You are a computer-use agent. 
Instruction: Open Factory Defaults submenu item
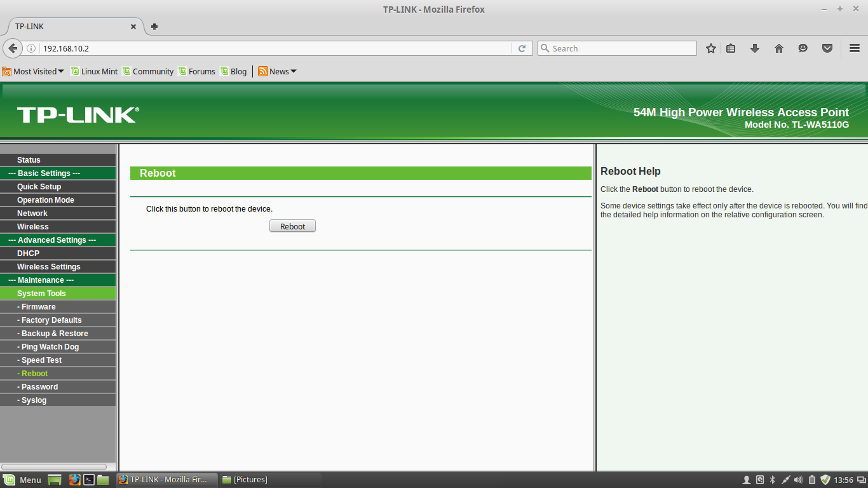tap(58, 320)
